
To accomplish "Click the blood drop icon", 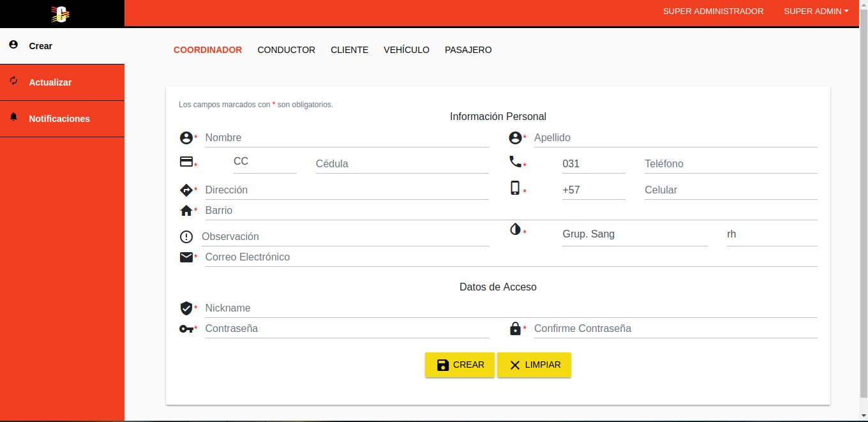I will coord(515,229).
